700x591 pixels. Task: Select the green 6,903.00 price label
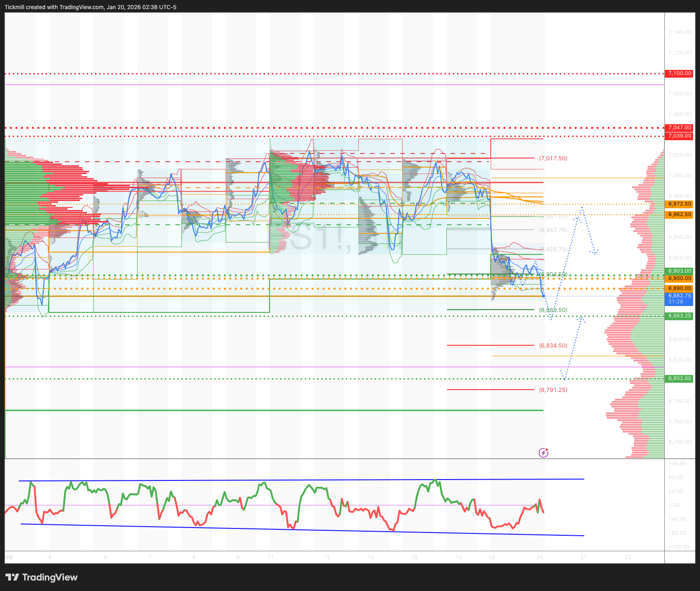679,271
